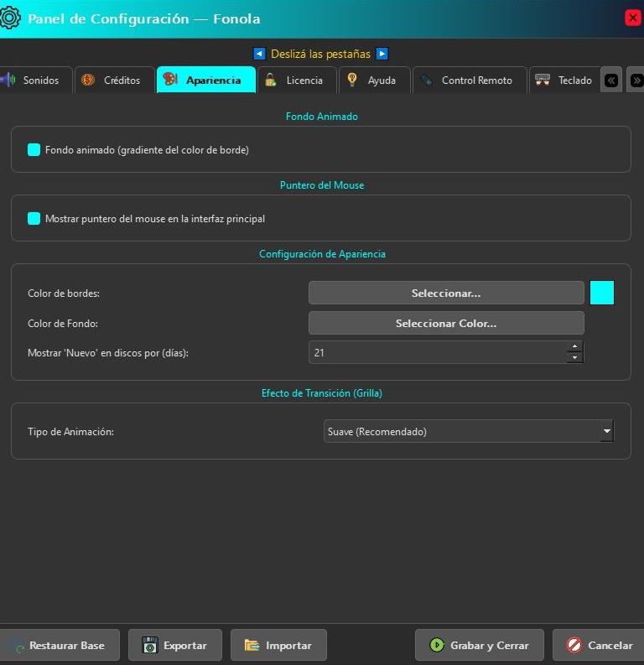Image resolution: width=644 pixels, height=665 pixels.
Task: Decrease days value with spinner down arrow
Action: [575, 357]
